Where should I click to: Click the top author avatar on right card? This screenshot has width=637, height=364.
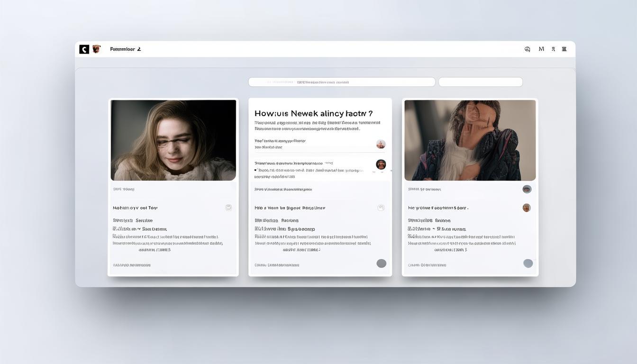(527, 189)
